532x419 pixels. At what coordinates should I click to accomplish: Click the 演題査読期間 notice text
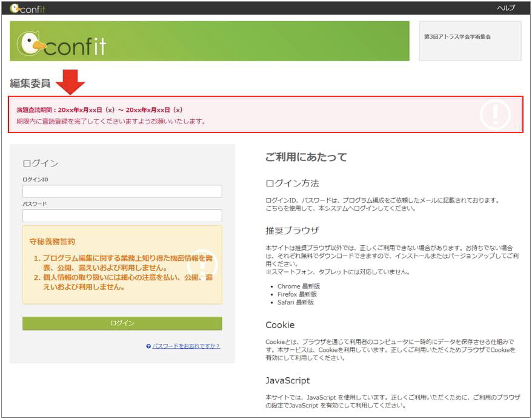coord(99,110)
